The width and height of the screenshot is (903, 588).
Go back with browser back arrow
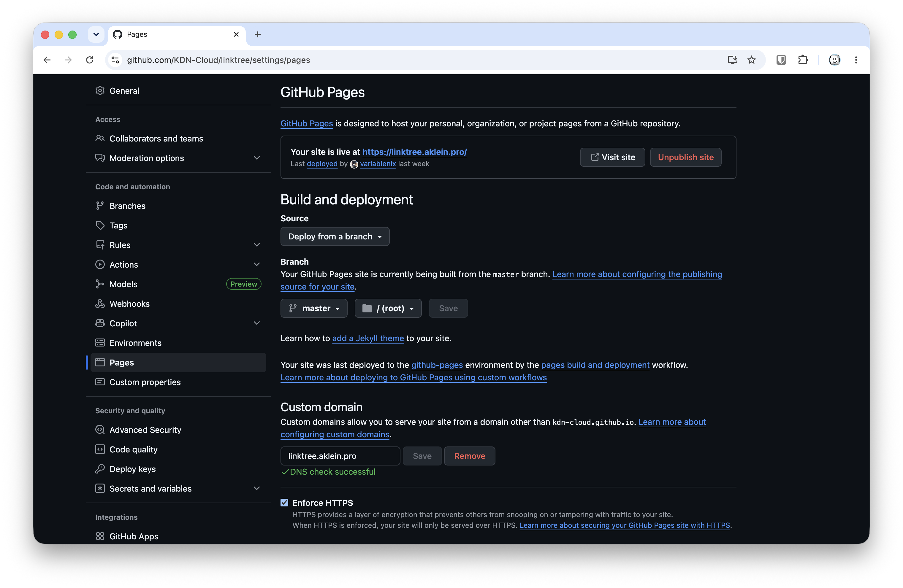click(x=47, y=60)
